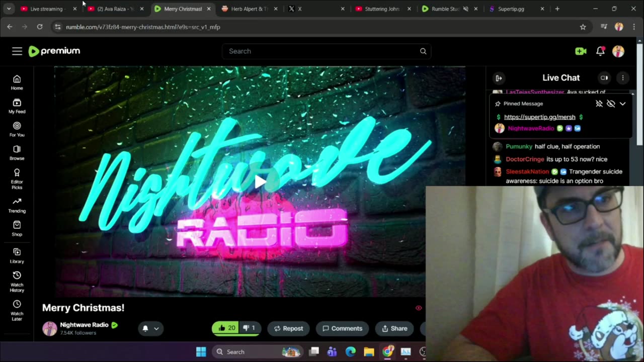Open Chrome media controls icon
644x362 pixels.
604,27
